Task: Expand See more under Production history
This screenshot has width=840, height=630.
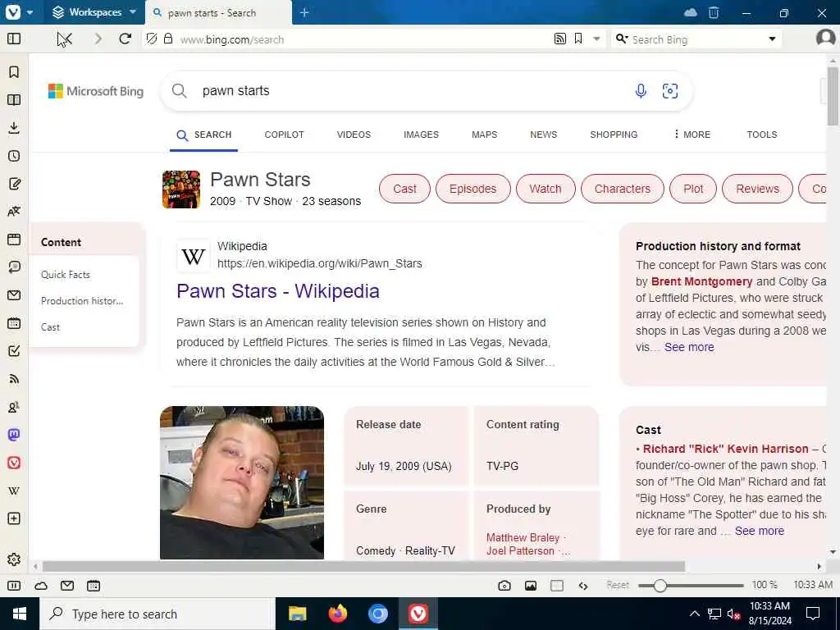Action: [689, 347]
